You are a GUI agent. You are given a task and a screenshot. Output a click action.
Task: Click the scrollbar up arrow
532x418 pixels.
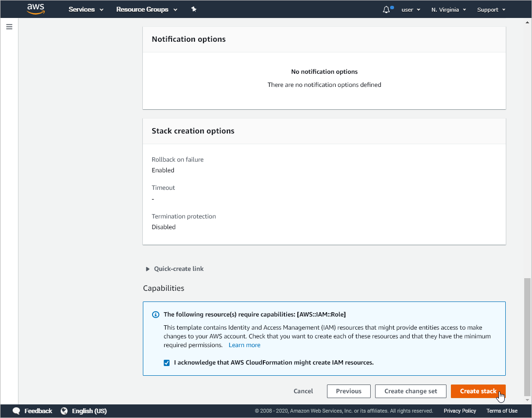click(x=527, y=22)
